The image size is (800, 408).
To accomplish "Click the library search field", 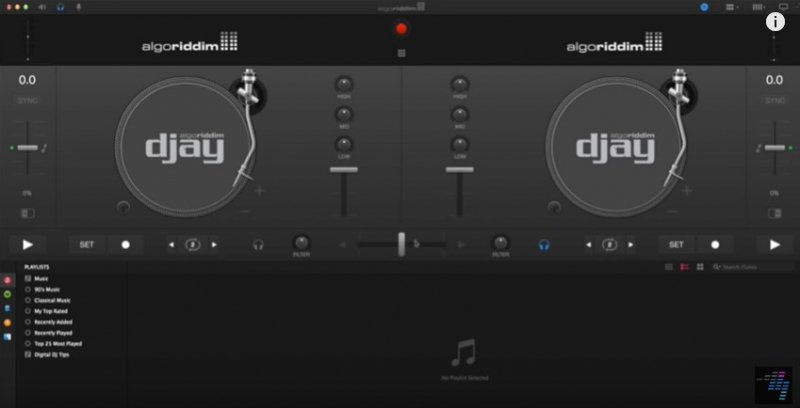I will coord(753,267).
